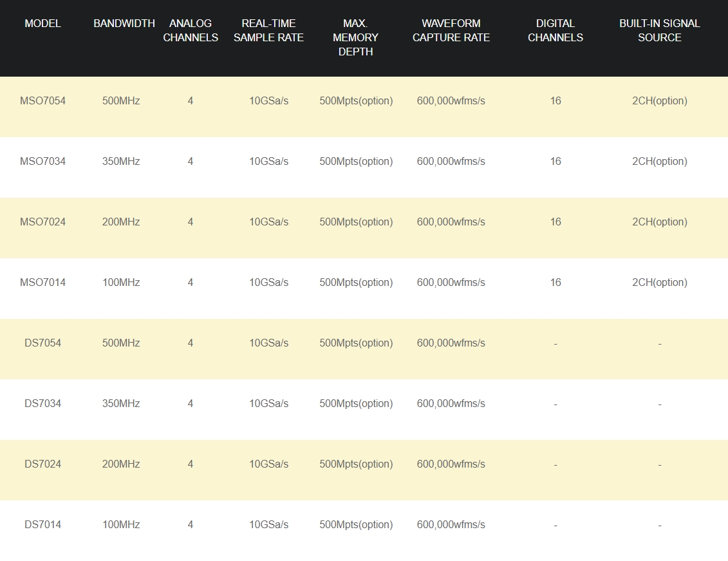Select digital channels 16 in MSO7014 row

(555, 282)
